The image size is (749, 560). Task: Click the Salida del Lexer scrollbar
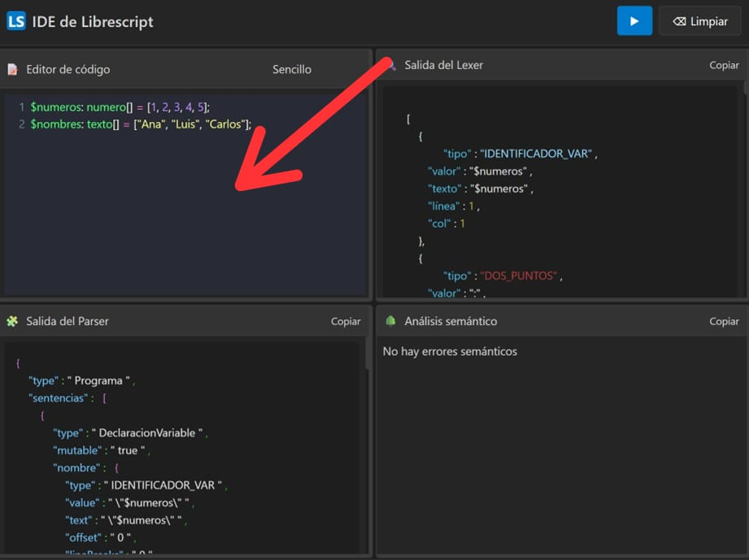(x=746, y=88)
